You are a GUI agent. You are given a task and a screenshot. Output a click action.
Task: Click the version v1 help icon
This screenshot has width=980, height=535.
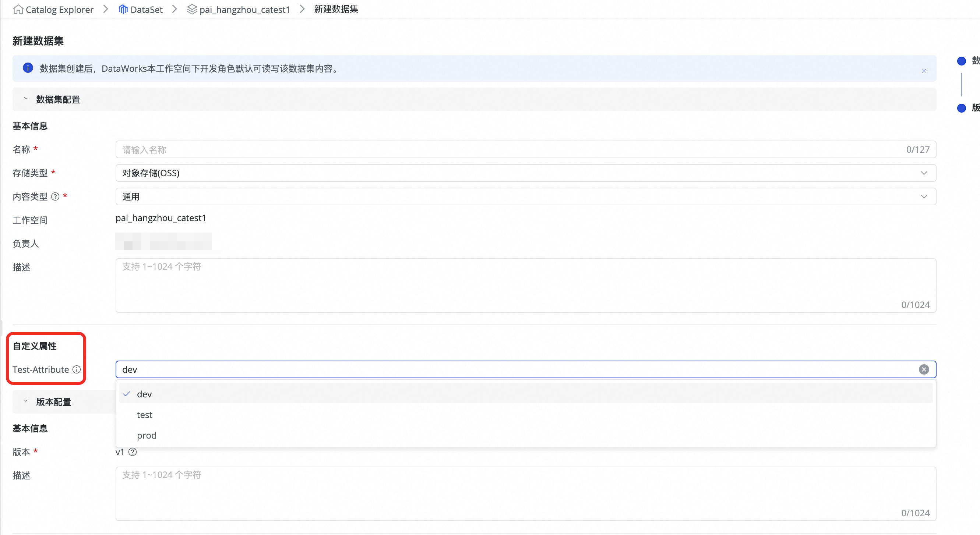tap(133, 452)
